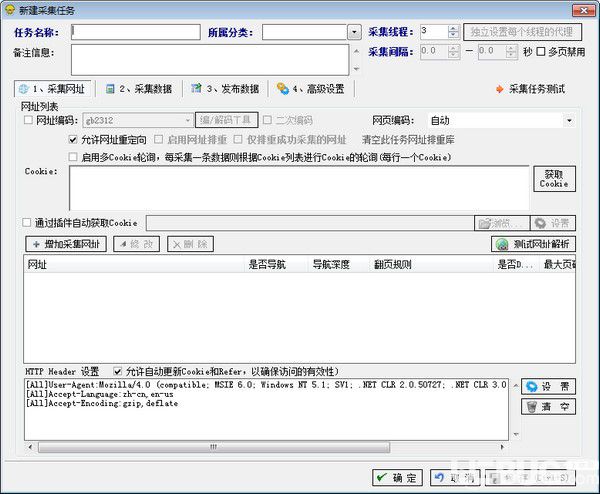Click the globe icon on 测试网址解析
The width and height of the screenshot is (600, 494).
(x=502, y=244)
